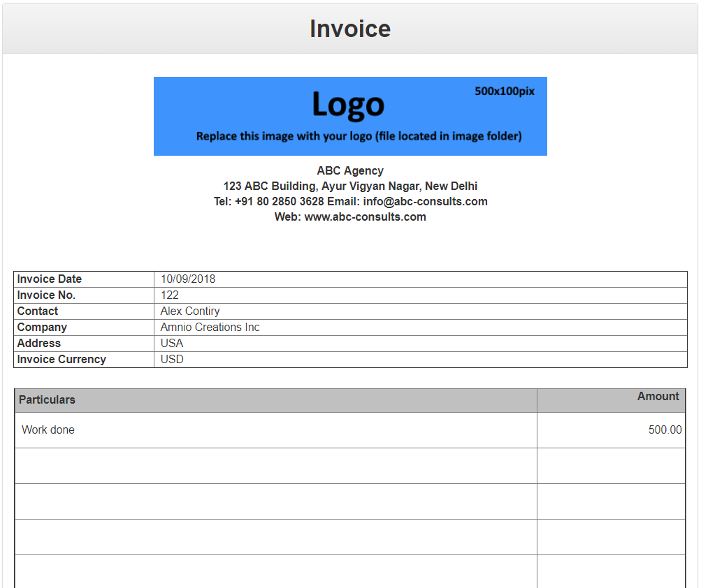Screen dimensions: 701x588
Task: Click the Invoice Currency label cell
Action: click(61, 359)
